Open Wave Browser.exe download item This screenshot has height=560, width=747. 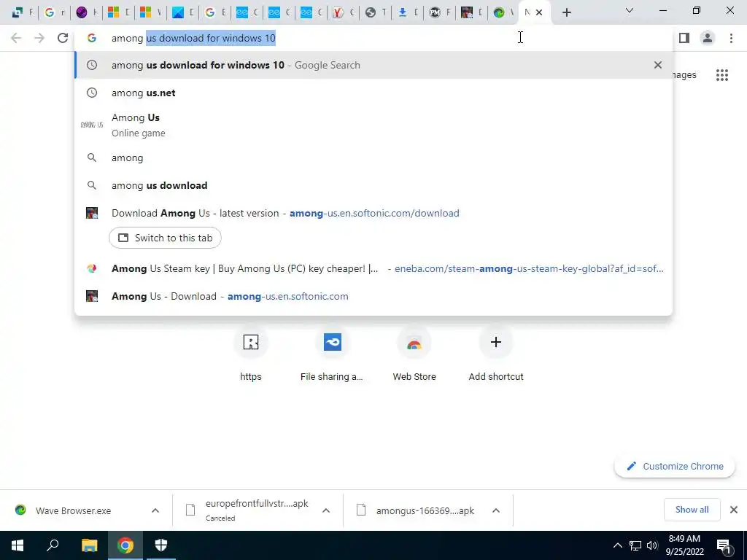pyautogui.click(x=72, y=510)
